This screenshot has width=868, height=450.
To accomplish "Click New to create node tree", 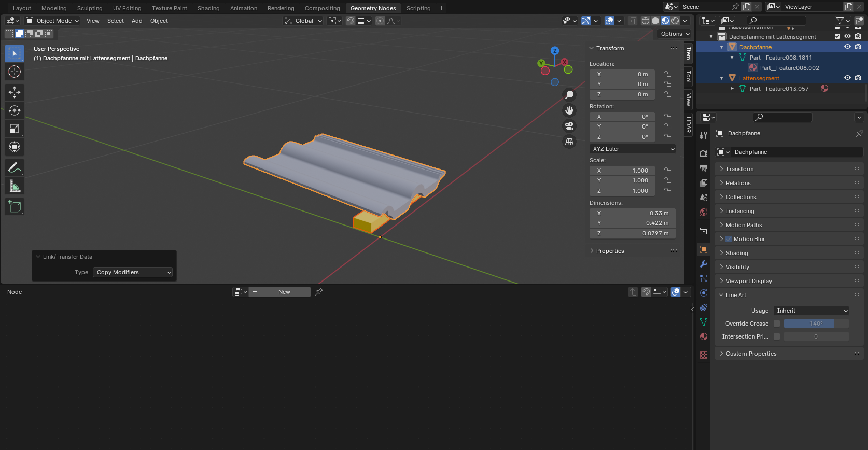I will (x=281, y=292).
